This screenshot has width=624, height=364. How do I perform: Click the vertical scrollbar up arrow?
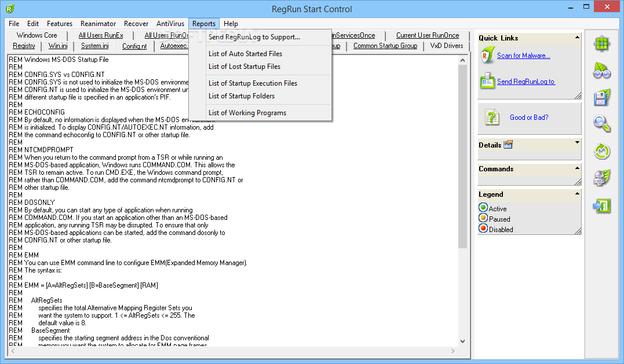coord(462,60)
